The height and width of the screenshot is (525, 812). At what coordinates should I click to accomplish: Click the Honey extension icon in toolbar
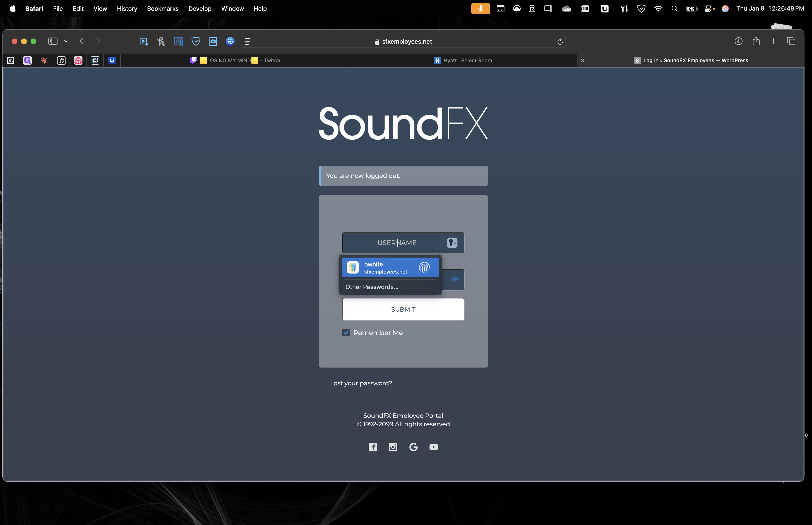(x=161, y=41)
